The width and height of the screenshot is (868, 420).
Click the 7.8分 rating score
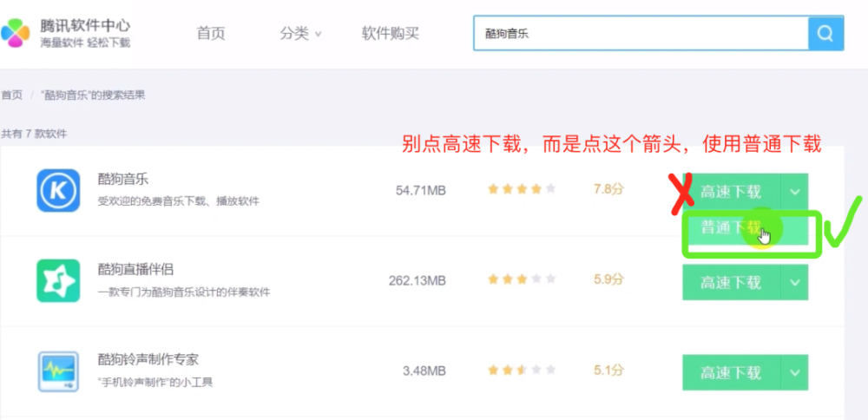608,189
